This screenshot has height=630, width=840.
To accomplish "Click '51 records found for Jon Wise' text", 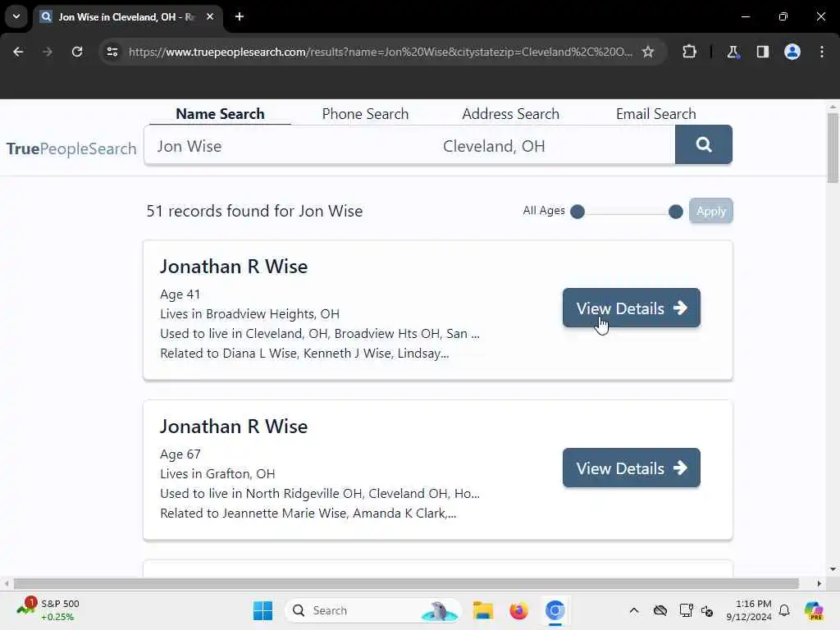I will pyautogui.click(x=254, y=211).
